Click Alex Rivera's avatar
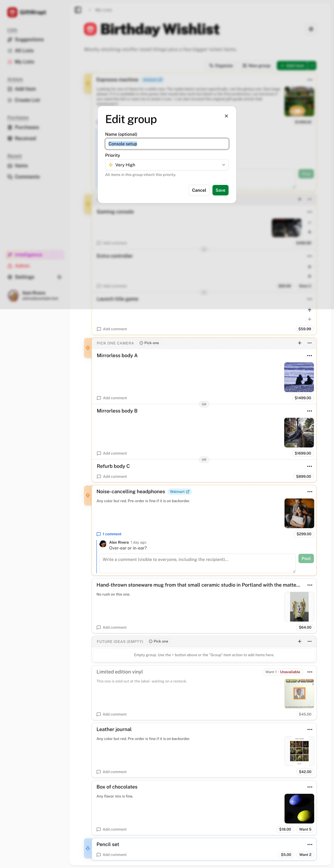The image size is (334, 868). tap(103, 543)
